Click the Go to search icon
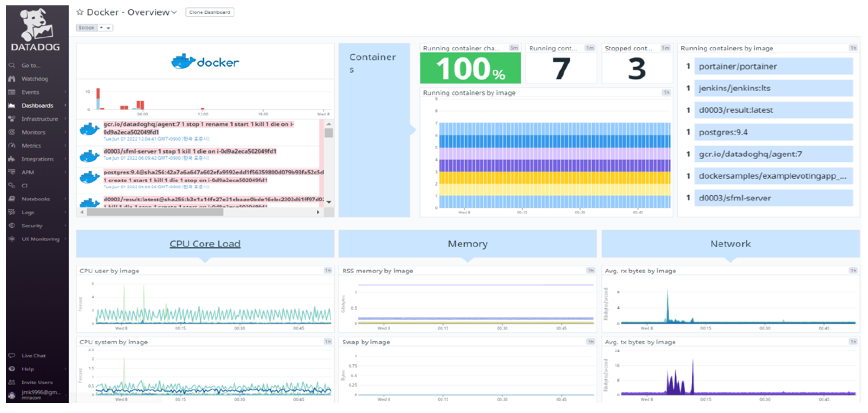The image size is (868, 413). pyautogui.click(x=12, y=65)
